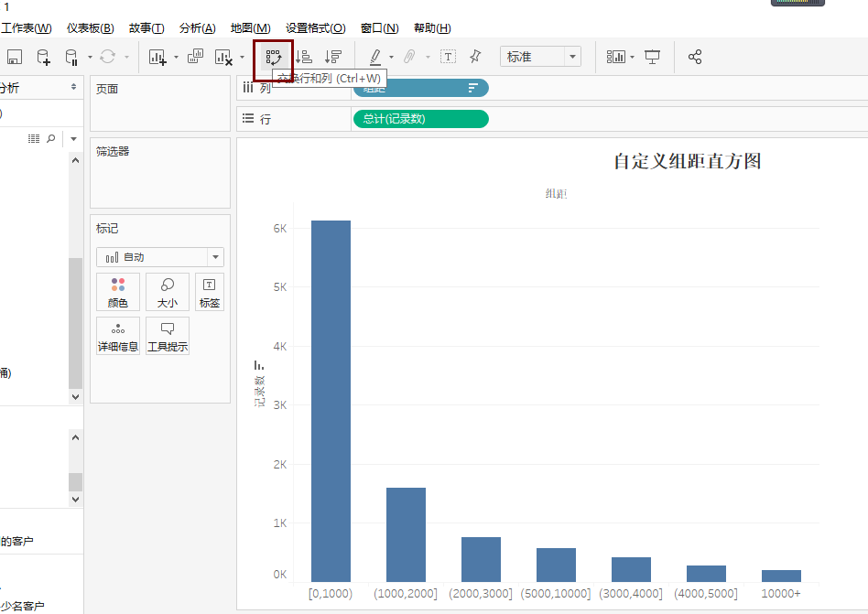Click the upper pane scrollbar up arrow
This screenshot has width=868, height=614.
pyautogui.click(x=75, y=160)
